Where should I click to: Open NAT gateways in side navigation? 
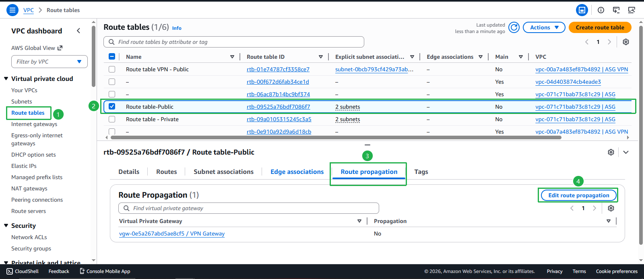29,188
